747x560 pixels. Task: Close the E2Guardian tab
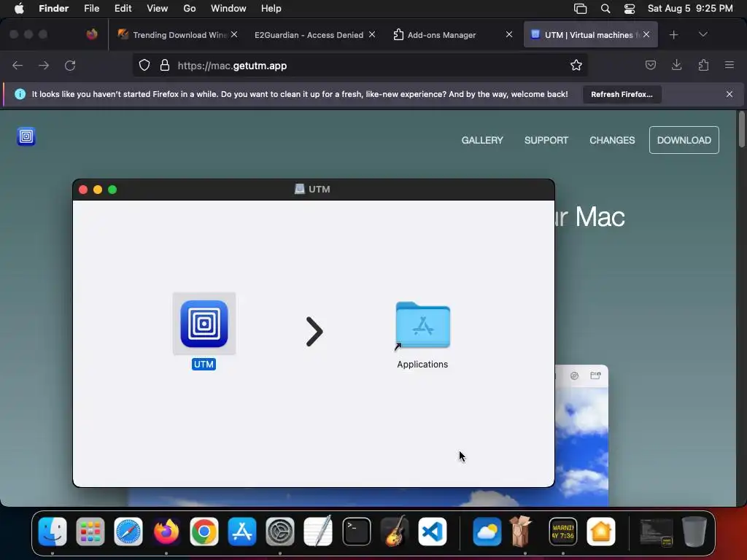click(x=372, y=35)
